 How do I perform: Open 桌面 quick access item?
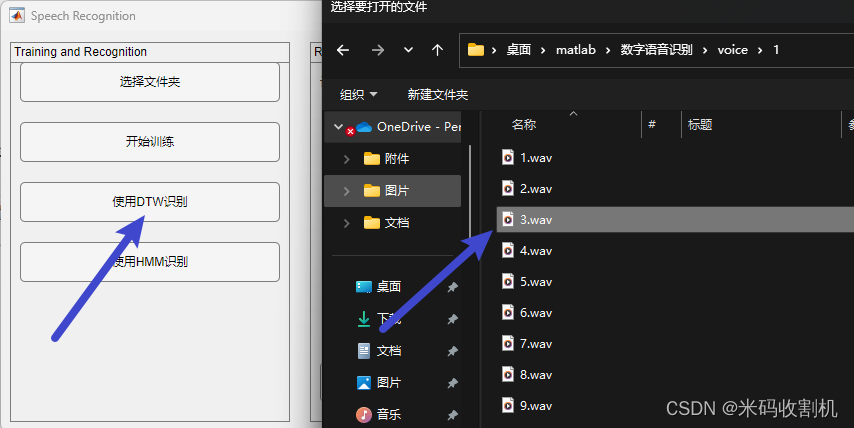click(x=389, y=287)
